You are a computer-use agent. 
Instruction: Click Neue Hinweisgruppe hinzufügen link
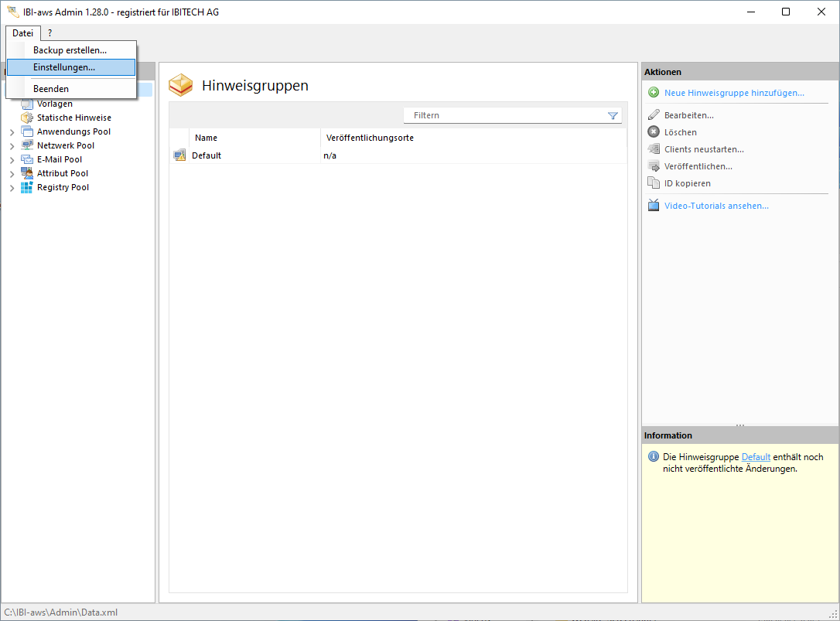(733, 93)
